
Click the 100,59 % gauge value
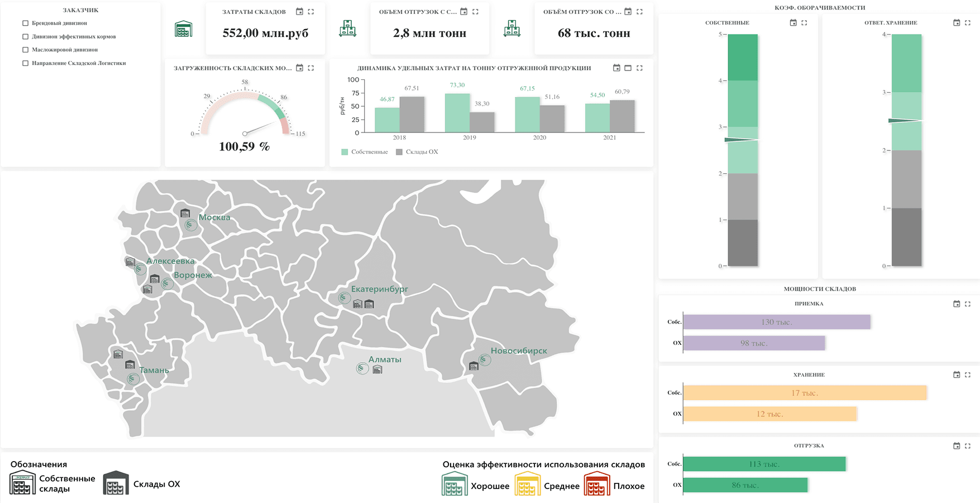click(245, 146)
